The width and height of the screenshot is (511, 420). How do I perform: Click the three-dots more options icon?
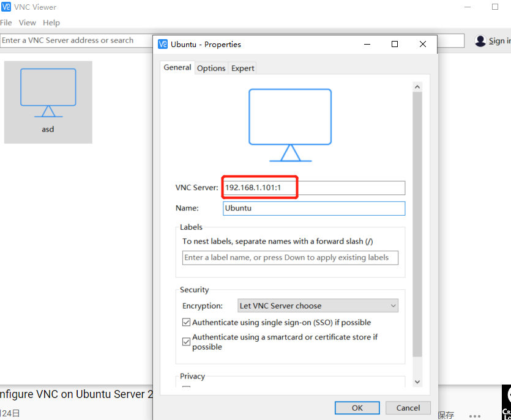(475, 416)
